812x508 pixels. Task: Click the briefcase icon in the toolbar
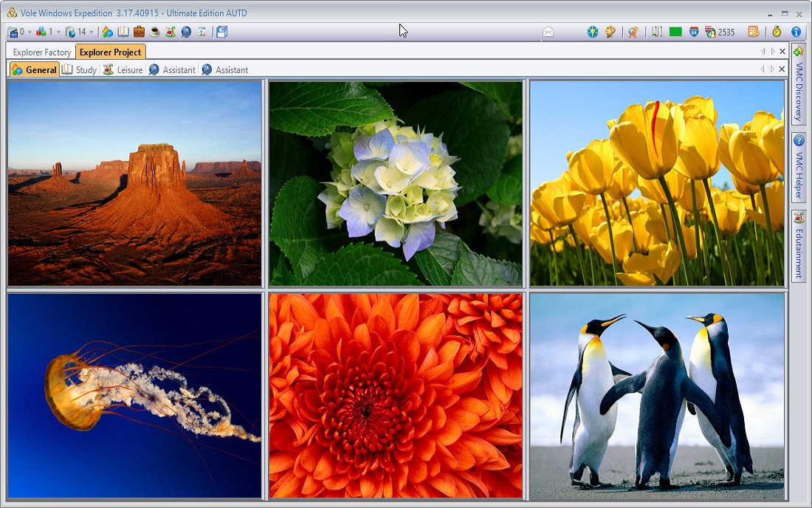click(x=139, y=32)
